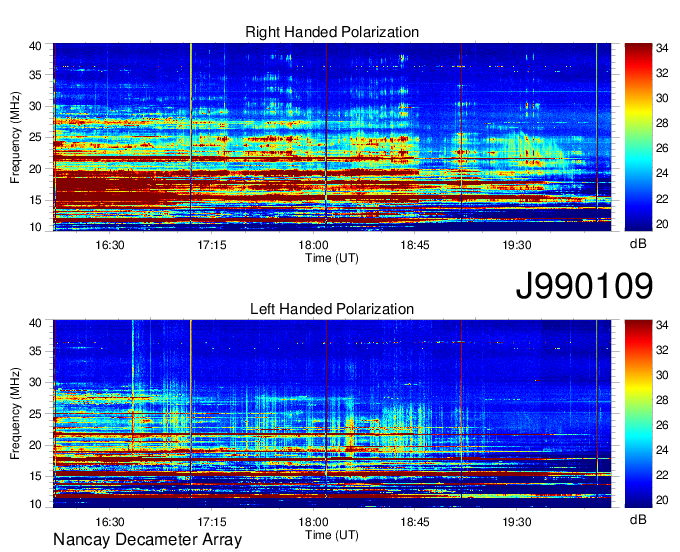This screenshot has height=552, width=680.
Task: Click 30 MHz tick on Right Handed frequency axis
Action: tap(35, 106)
